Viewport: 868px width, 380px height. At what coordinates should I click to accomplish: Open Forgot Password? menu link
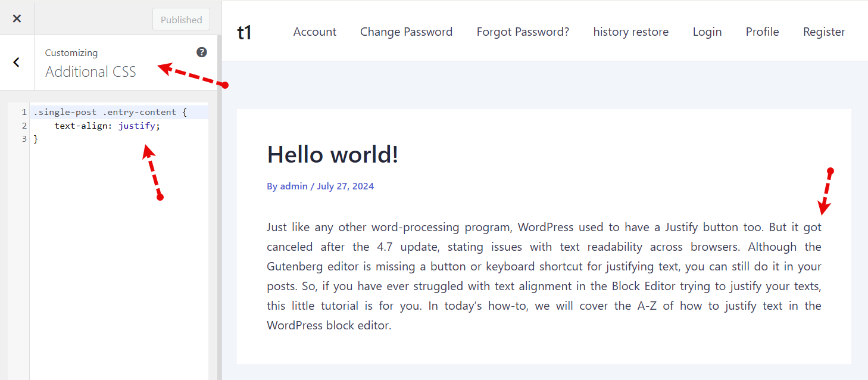pos(523,32)
